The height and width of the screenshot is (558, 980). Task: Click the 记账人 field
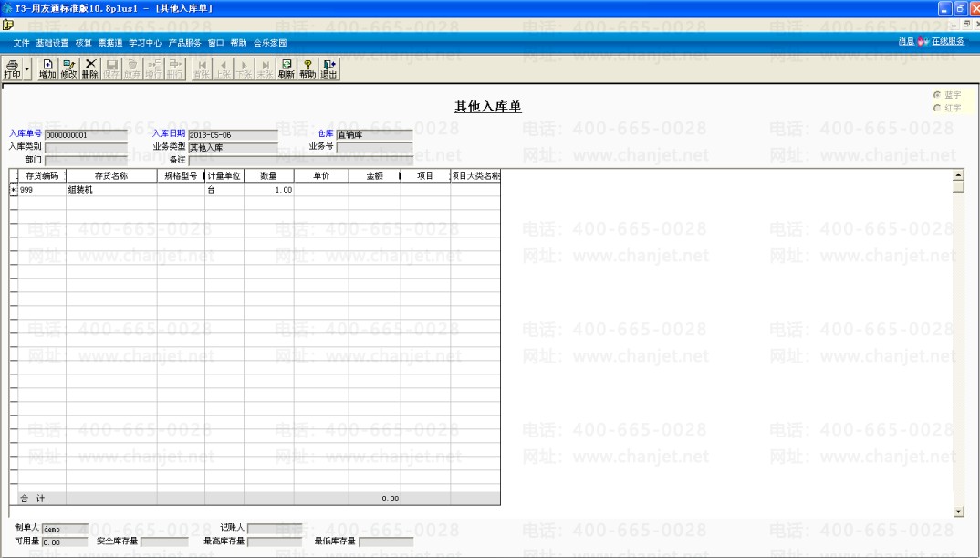pos(275,529)
